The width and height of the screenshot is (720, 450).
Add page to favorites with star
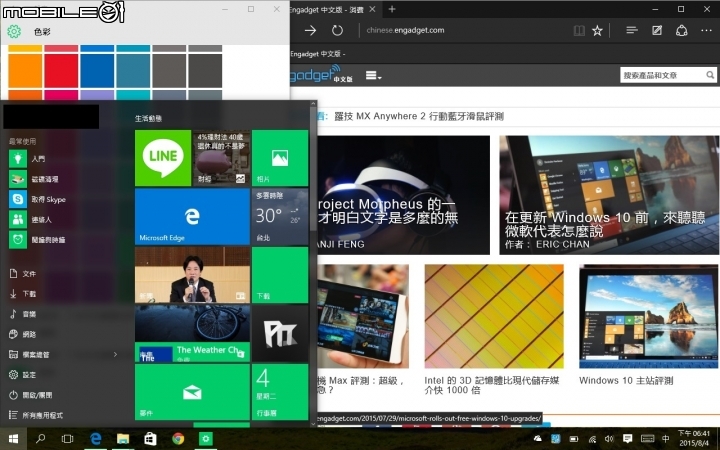click(597, 30)
